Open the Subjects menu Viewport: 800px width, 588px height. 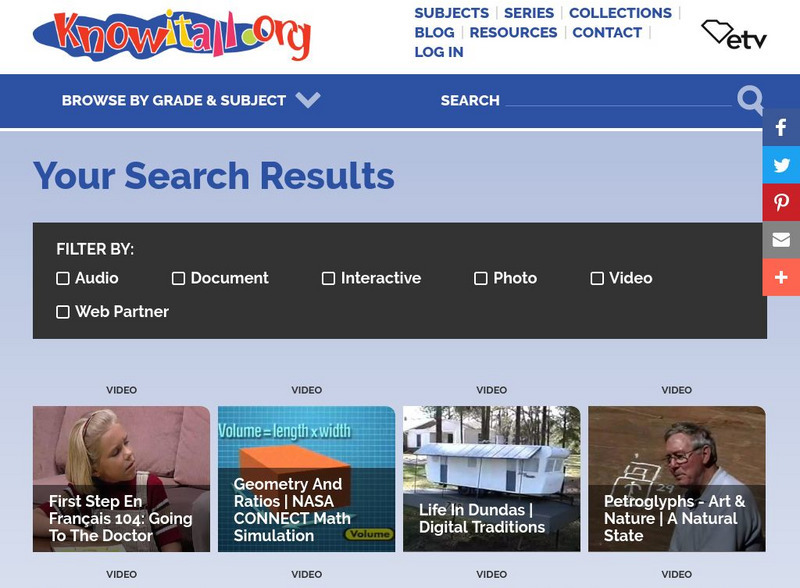[x=452, y=13]
